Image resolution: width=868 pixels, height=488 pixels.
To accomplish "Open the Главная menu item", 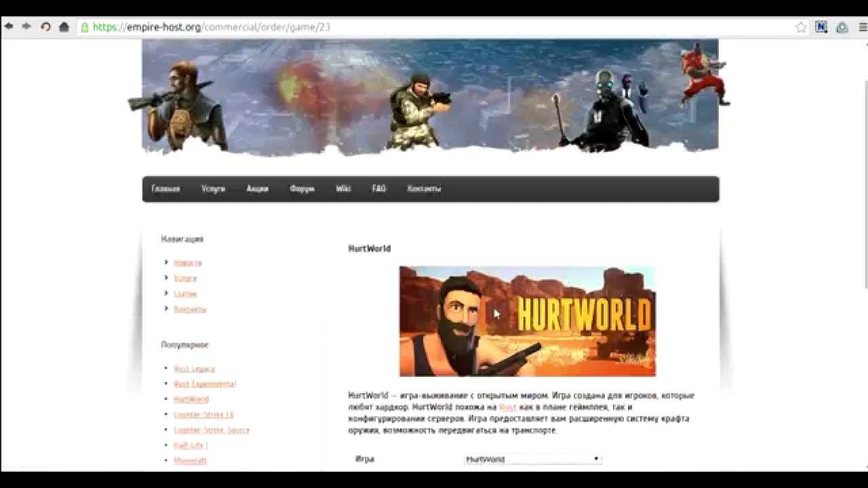I will 165,189.
